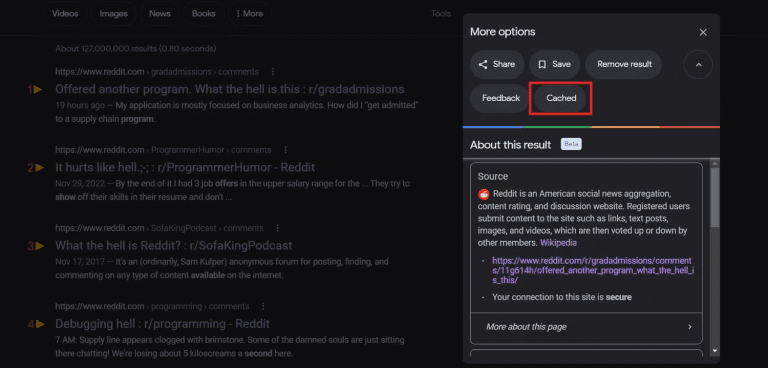768x368 pixels.
Task: Open the More search filters dropdown
Action: [250, 14]
